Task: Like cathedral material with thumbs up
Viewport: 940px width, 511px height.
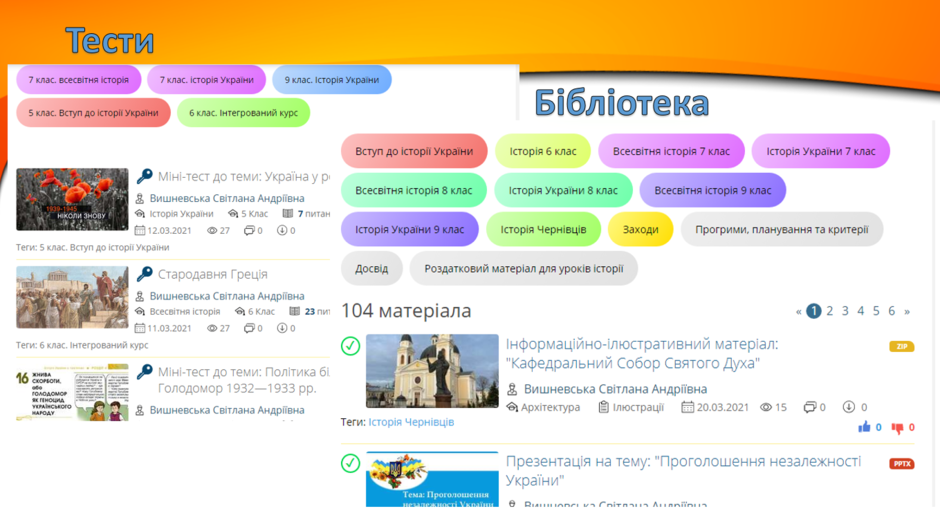Action: click(x=864, y=427)
